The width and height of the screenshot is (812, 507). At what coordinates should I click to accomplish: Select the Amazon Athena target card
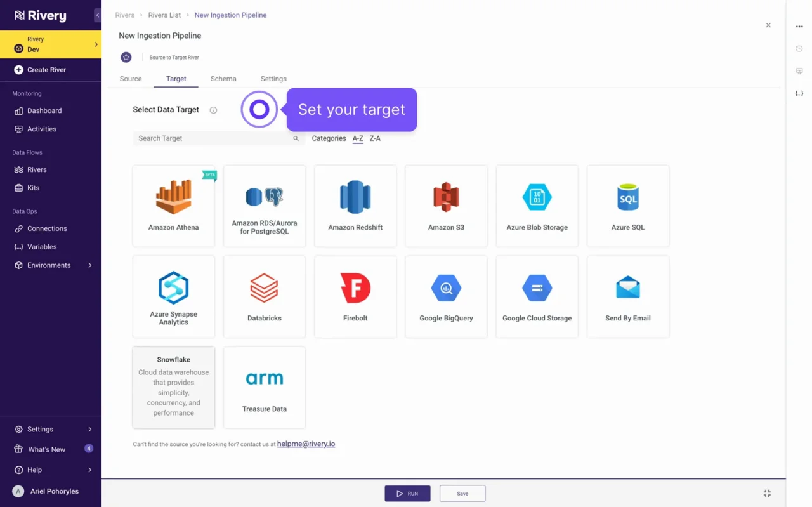(173, 206)
